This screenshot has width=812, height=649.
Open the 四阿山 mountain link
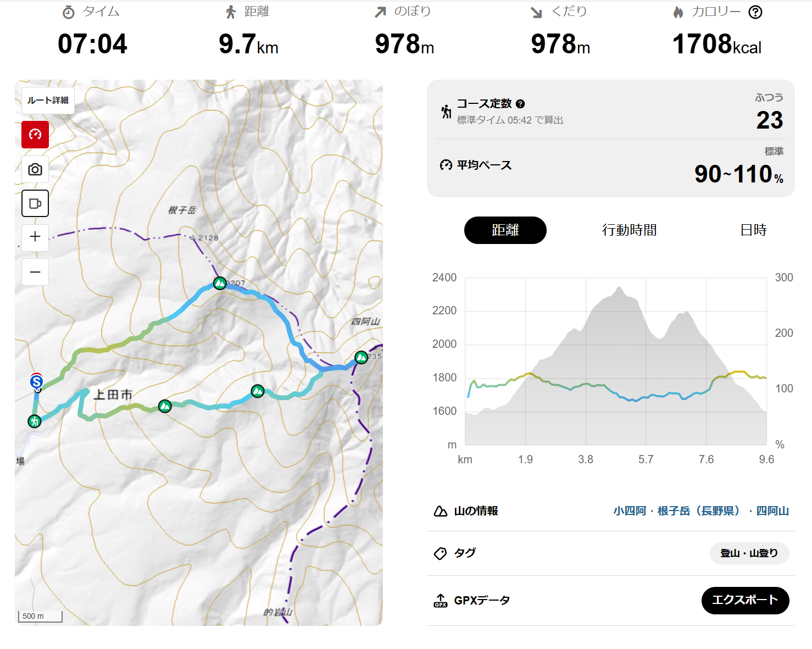[772, 511]
